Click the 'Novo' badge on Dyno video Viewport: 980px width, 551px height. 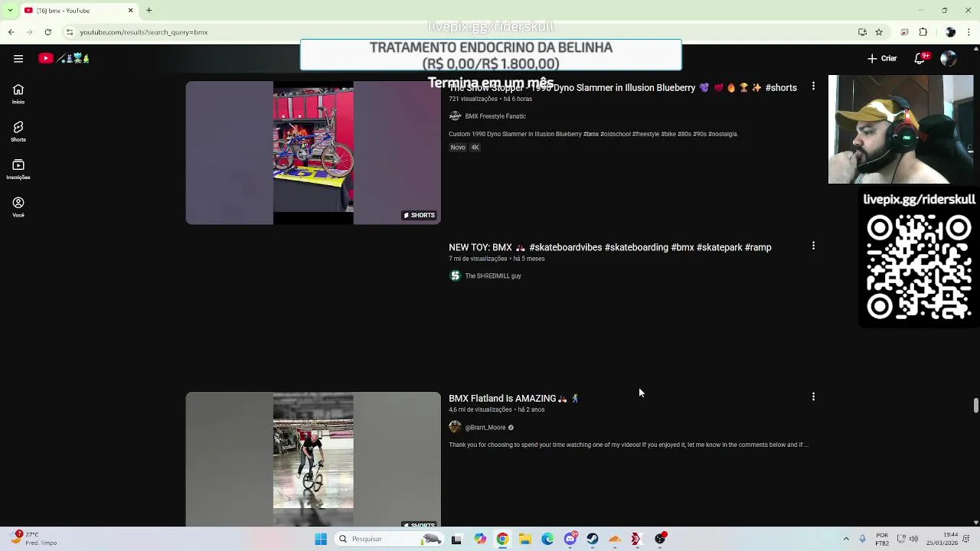[458, 148]
